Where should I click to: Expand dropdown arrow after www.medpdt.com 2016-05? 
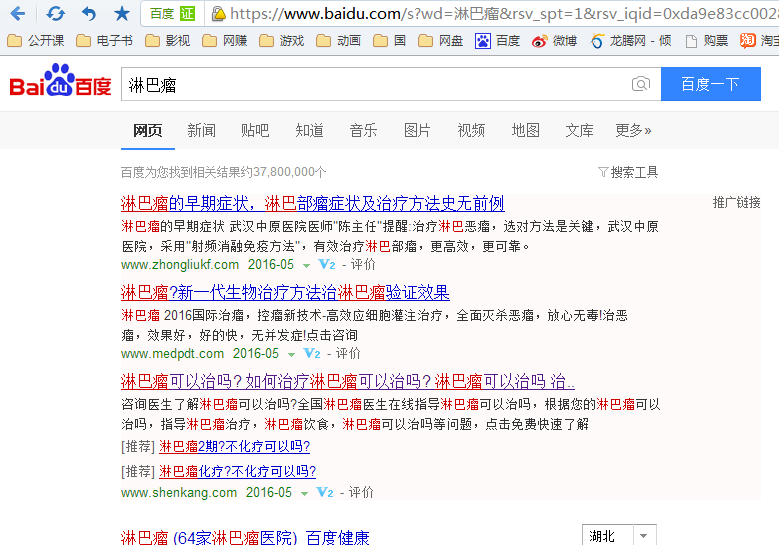[x=292, y=355]
